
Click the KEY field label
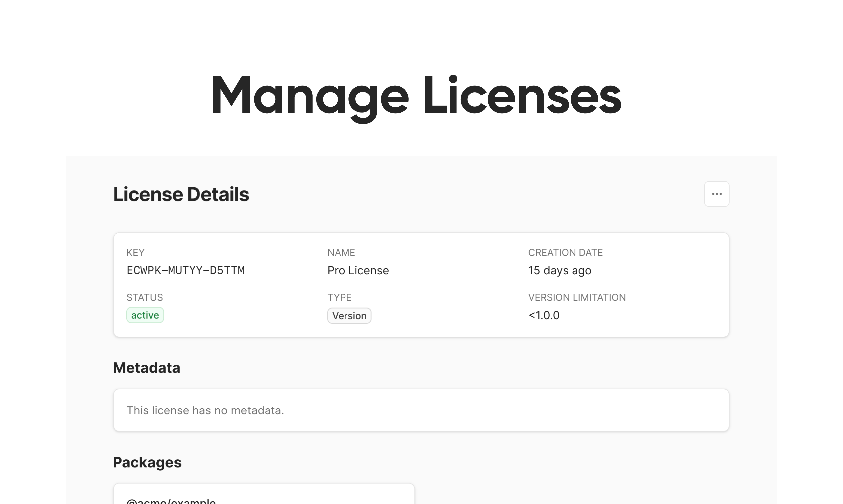(136, 253)
